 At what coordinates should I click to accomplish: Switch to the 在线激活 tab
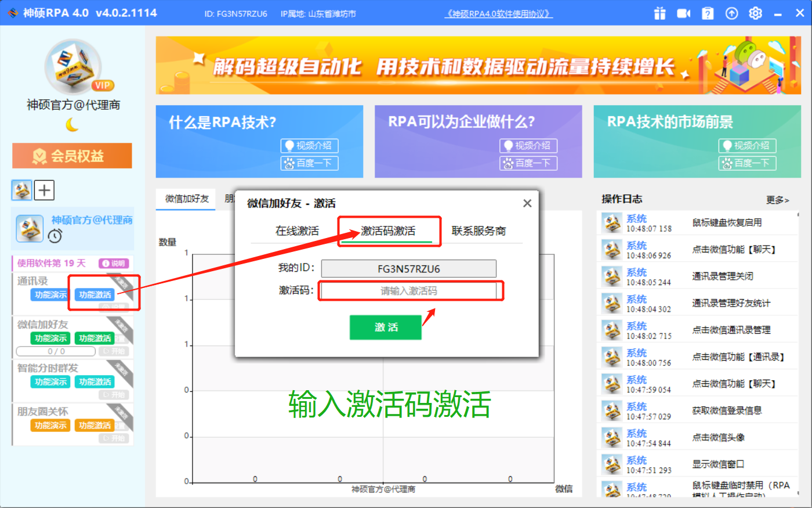coord(297,231)
